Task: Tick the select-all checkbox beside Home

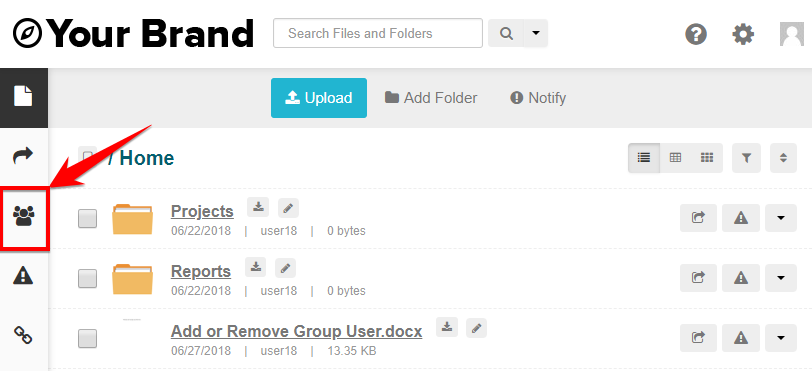Action: coord(87,155)
